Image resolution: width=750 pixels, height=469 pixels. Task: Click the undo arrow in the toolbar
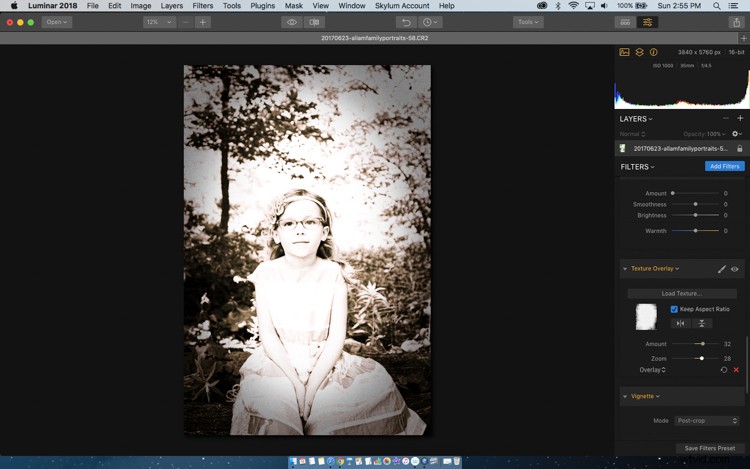pyautogui.click(x=406, y=22)
